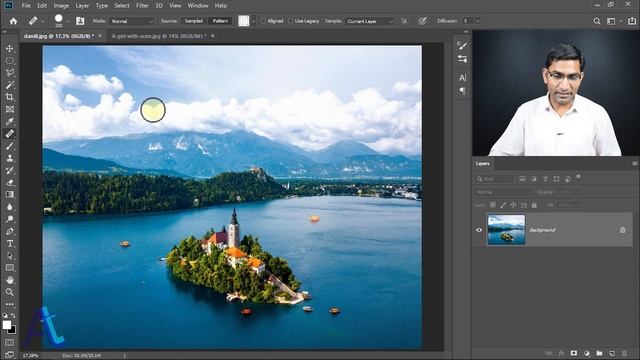This screenshot has height=360, width=640.
Task: Open the Edit Toolbar three-dots menu
Action: 9,304
